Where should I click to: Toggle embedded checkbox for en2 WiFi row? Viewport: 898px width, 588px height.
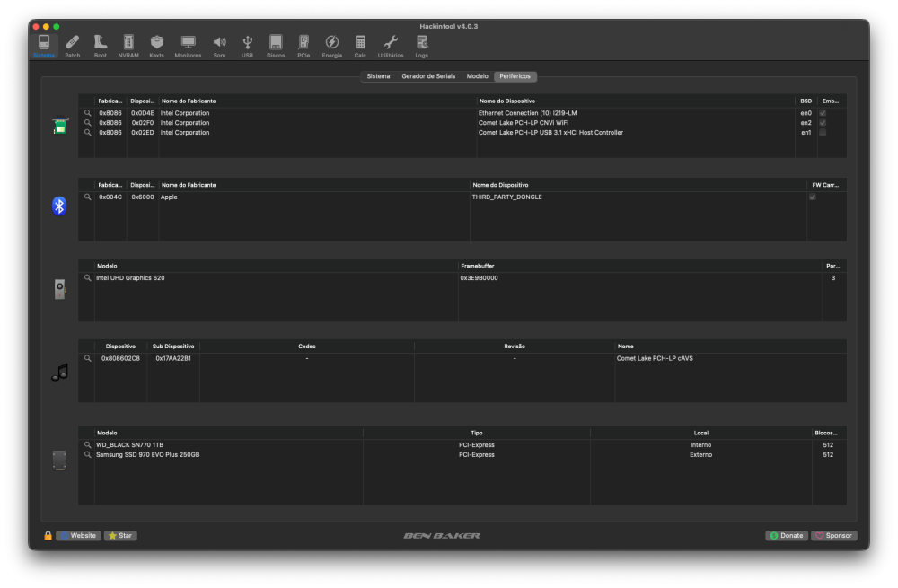[x=823, y=122]
